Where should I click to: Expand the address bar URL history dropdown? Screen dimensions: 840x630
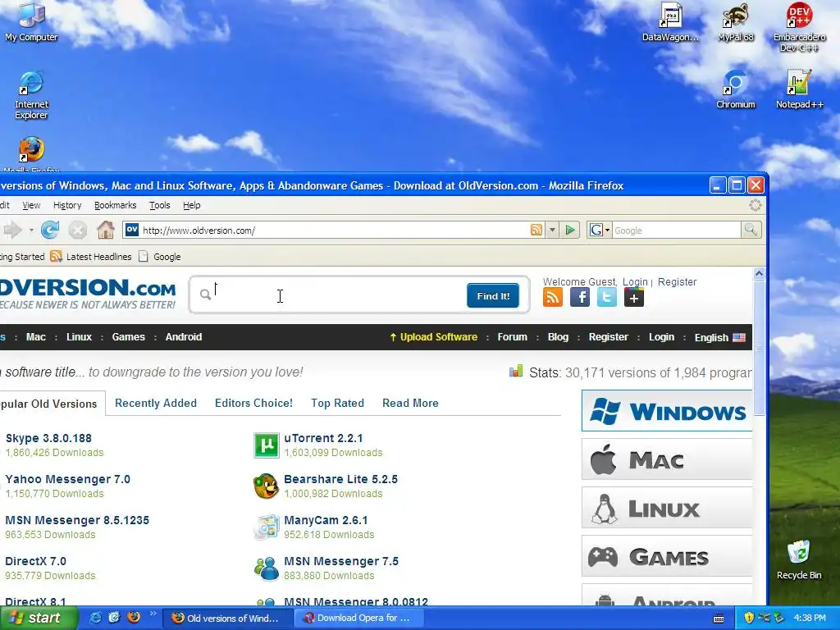pos(552,231)
